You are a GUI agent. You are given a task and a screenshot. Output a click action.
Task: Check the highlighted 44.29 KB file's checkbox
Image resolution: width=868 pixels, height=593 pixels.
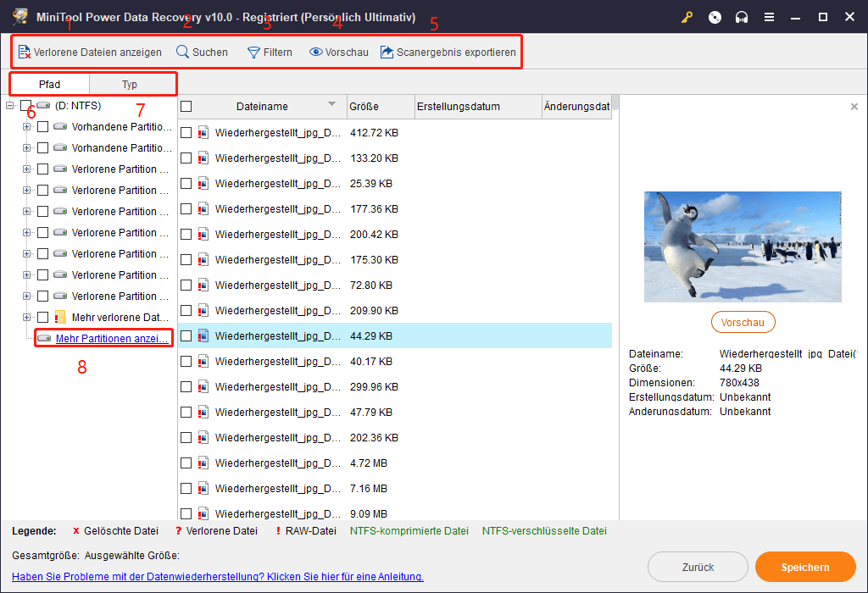[x=185, y=335]
